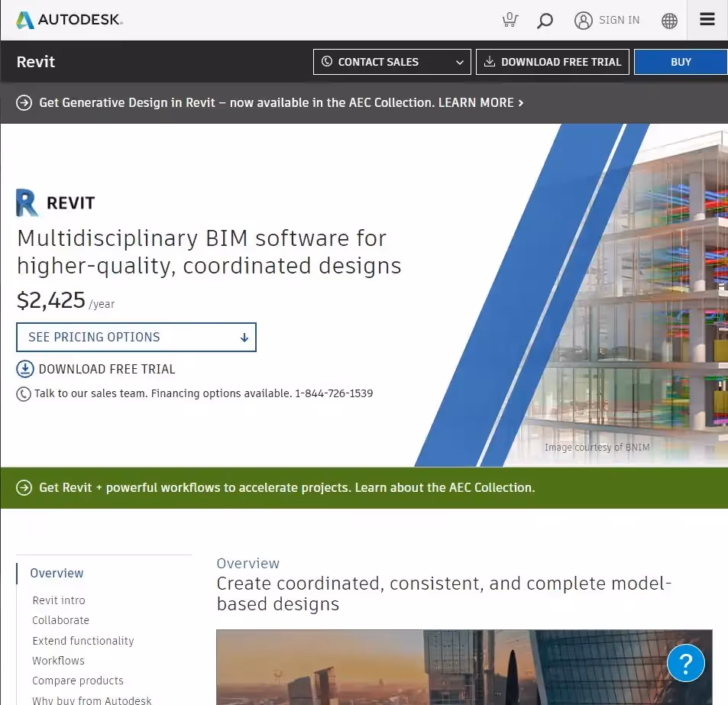
Task: Switch to the Compare products section
Action: point(78,681)
